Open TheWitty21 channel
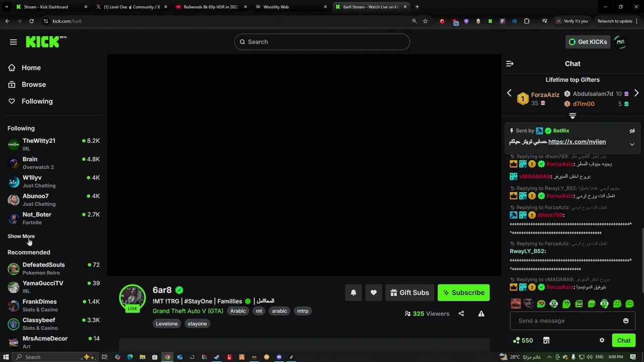 53,144
